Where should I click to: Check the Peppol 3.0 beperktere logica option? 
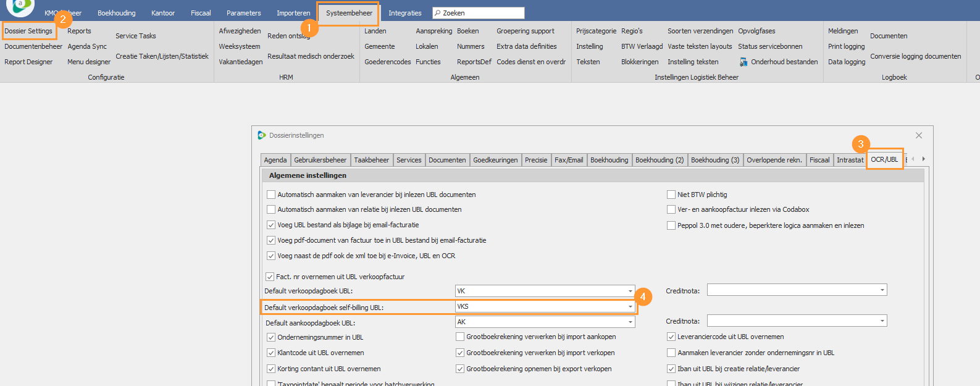[671, 225]
